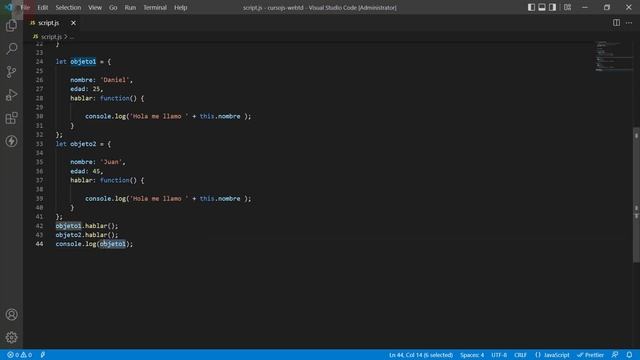Viewport: 640px width, 360px height.
Task: Open the View menu
Action: click(95, 7)
